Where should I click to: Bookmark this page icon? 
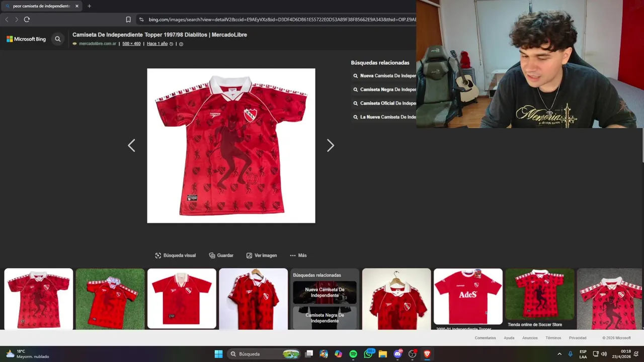tap(128, 19)
